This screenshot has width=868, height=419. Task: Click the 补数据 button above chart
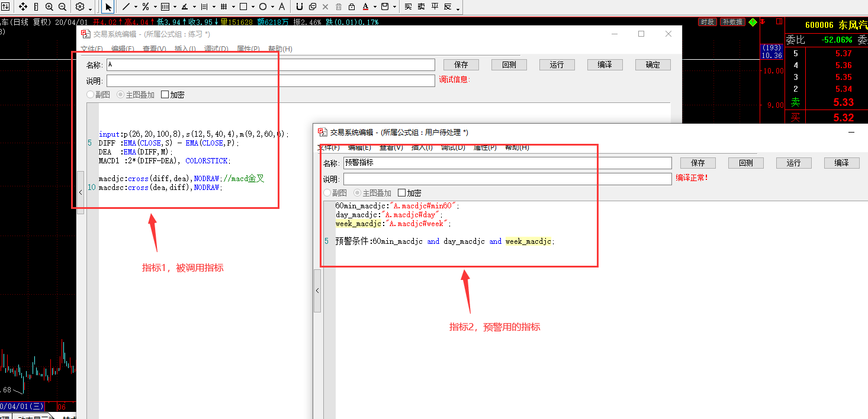(732, 22)
